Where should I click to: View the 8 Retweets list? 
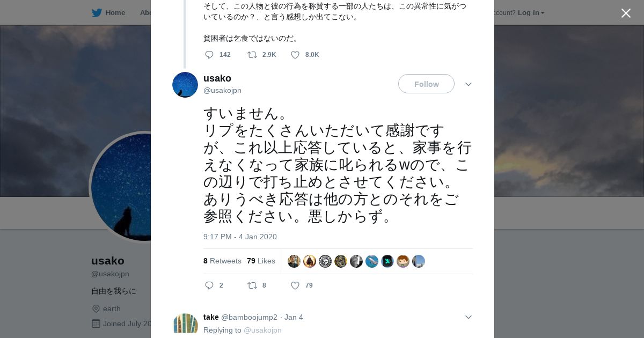pos(222,261)
